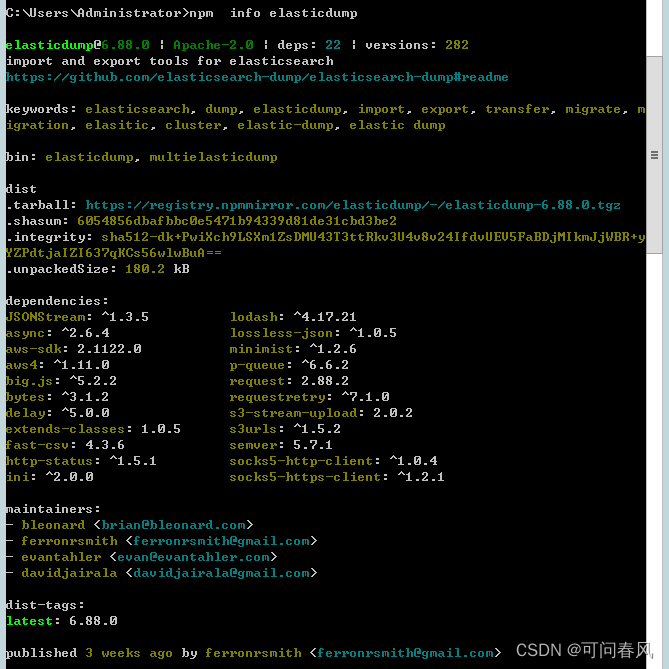Click the npmmirror tarball URL

tap(353, 205)
